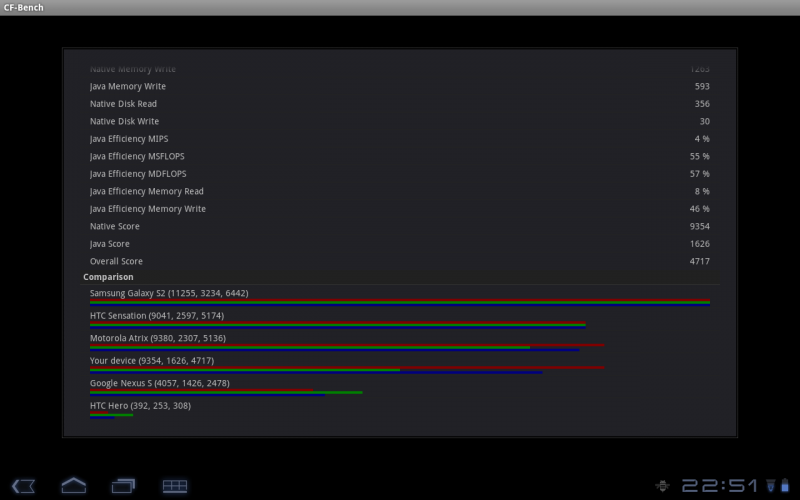
Task: Tap the Google Nexus S comparison row
Action: click(400, 386)
